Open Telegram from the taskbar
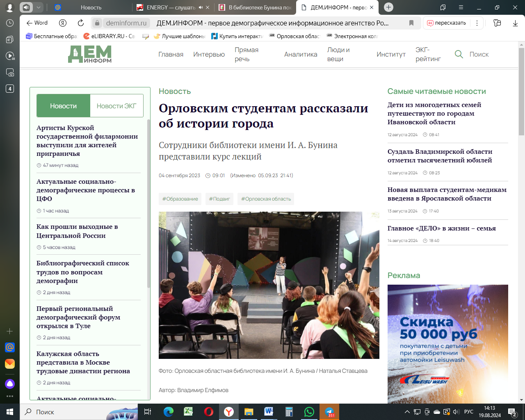The width and height of the screenshot is (525, 420). tap(329, 412)
